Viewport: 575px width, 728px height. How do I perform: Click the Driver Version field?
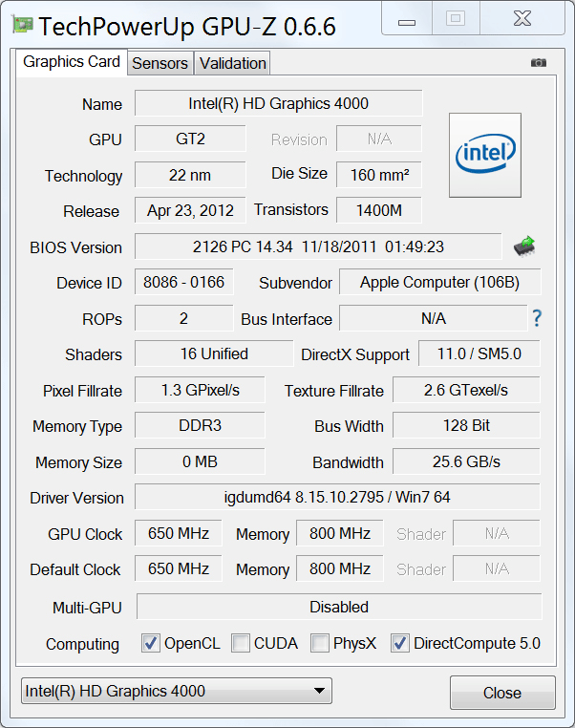(x=337, y=497)
